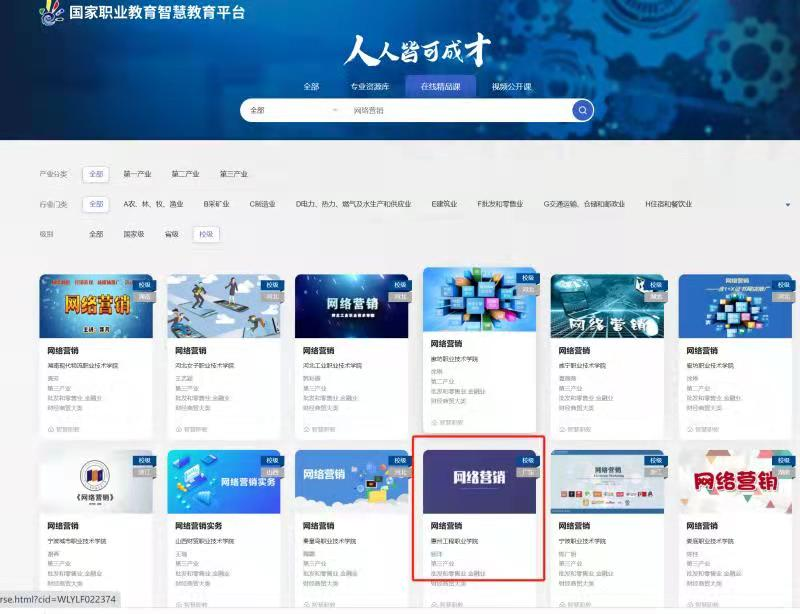Open the colorful 3D cubes thumbnail on light blue

tap(480, 300)
